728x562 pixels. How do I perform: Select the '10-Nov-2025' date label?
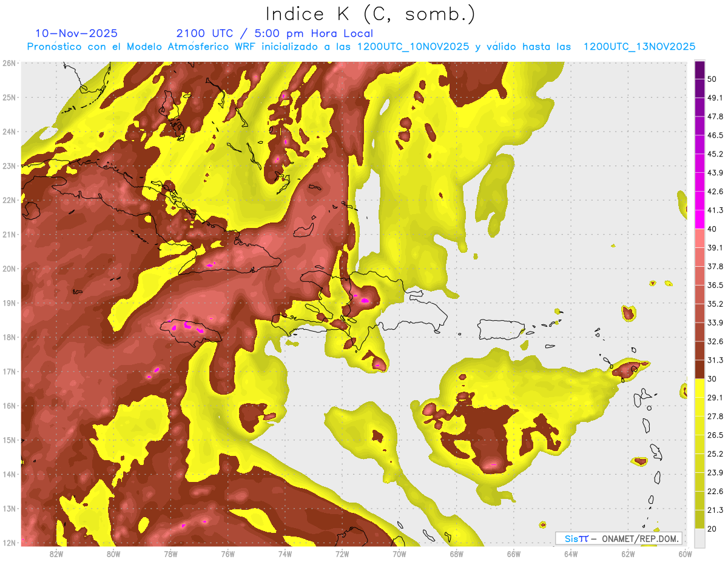tap(76, 33)
